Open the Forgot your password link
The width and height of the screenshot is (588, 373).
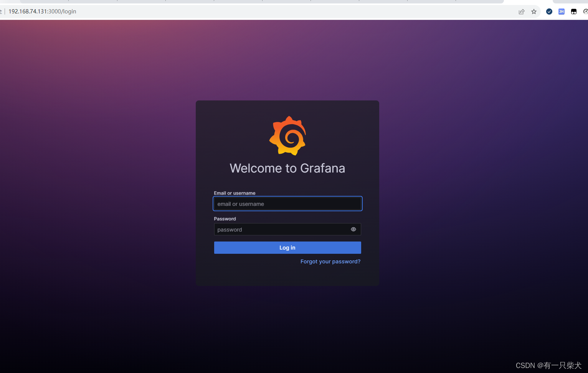330,261
